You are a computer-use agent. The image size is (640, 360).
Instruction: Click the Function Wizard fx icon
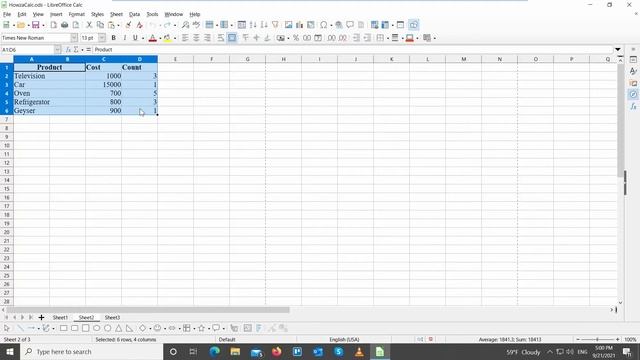tap(68, 49)
